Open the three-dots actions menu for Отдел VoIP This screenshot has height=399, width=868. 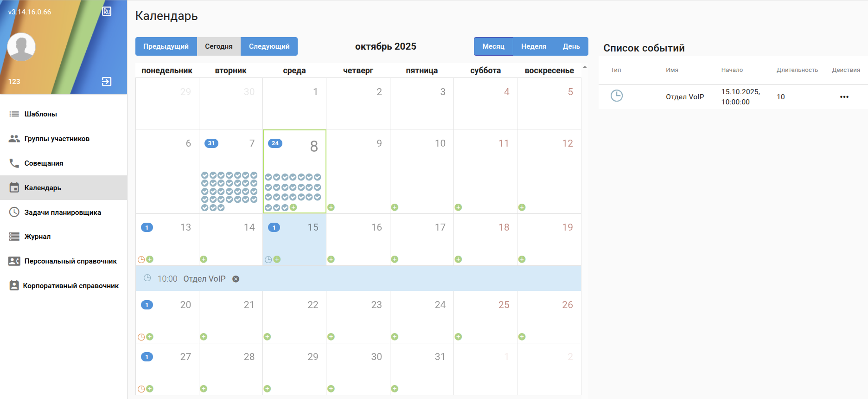[844, 97]
